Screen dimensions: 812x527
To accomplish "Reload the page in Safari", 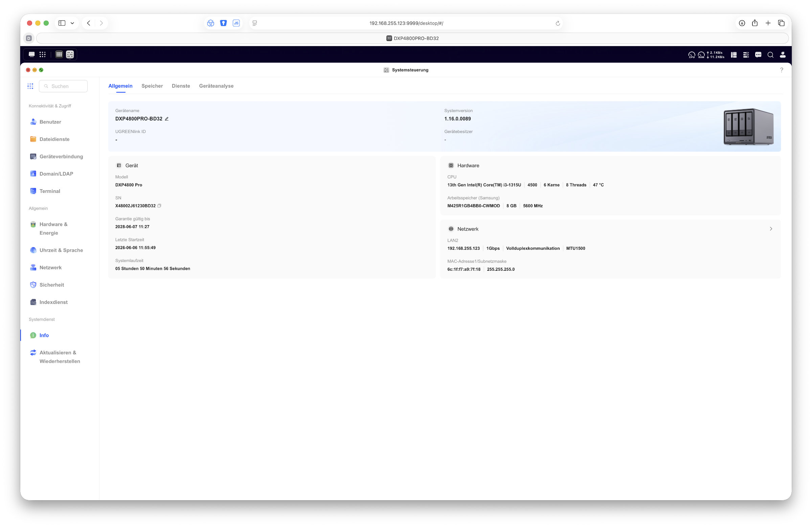I will point(558,23).
